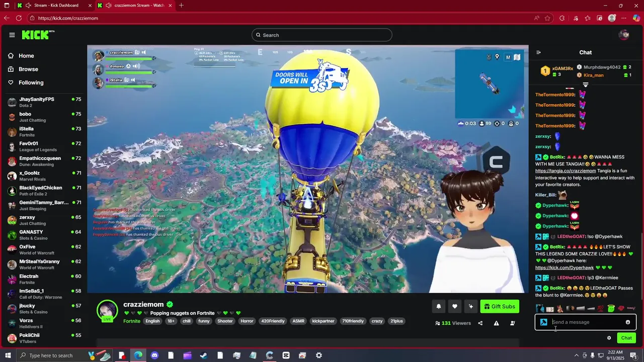Click Kira_man gifter name
The height and width of the screenshot is (362, 644).
pos(594,75)
